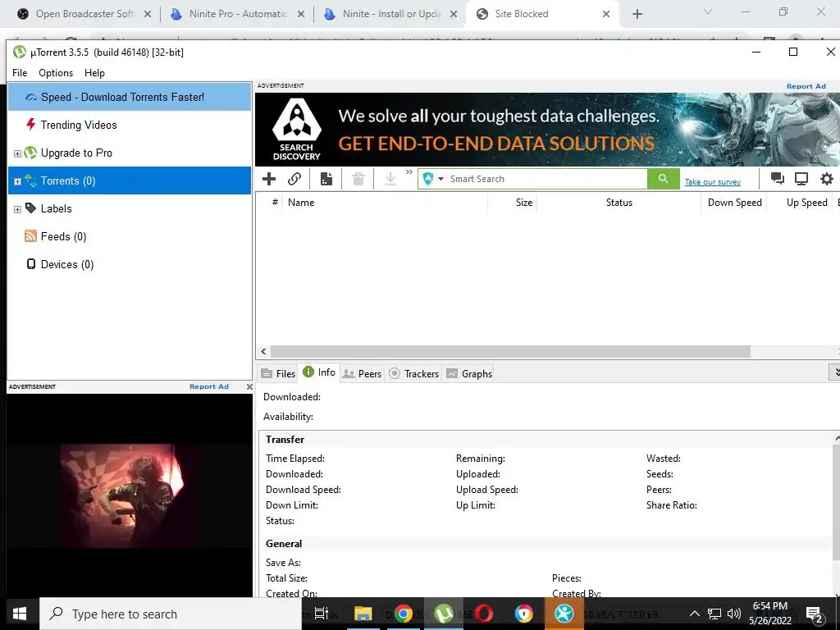Viewport: 840px width, 630px height.
Task: Switch to Ninite Pro browser tab
Action: coord(237,14)
